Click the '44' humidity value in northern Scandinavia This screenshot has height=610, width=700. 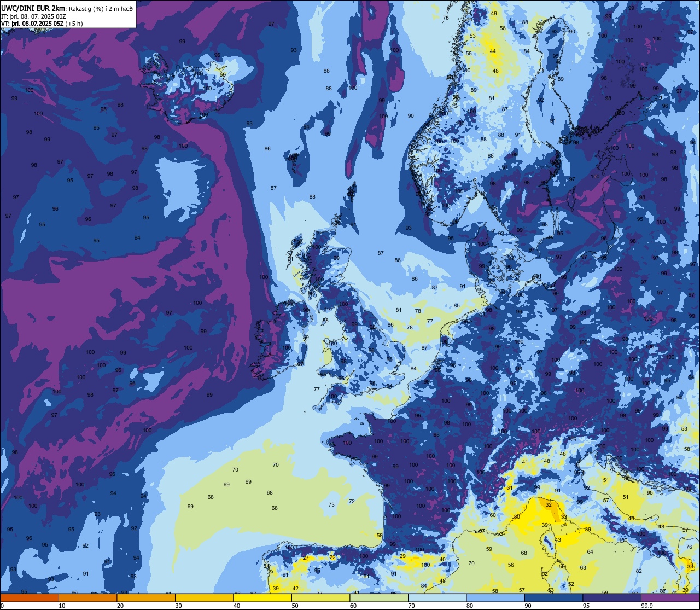[493, 51]
